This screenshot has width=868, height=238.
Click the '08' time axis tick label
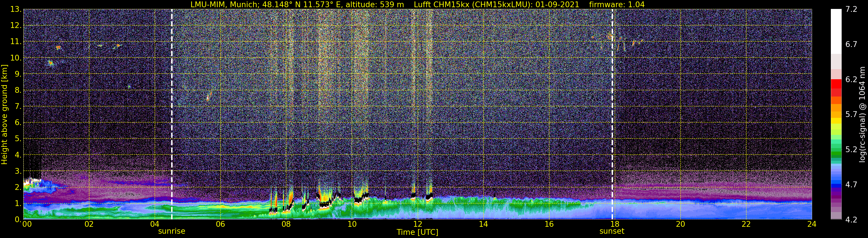point(286,224)
